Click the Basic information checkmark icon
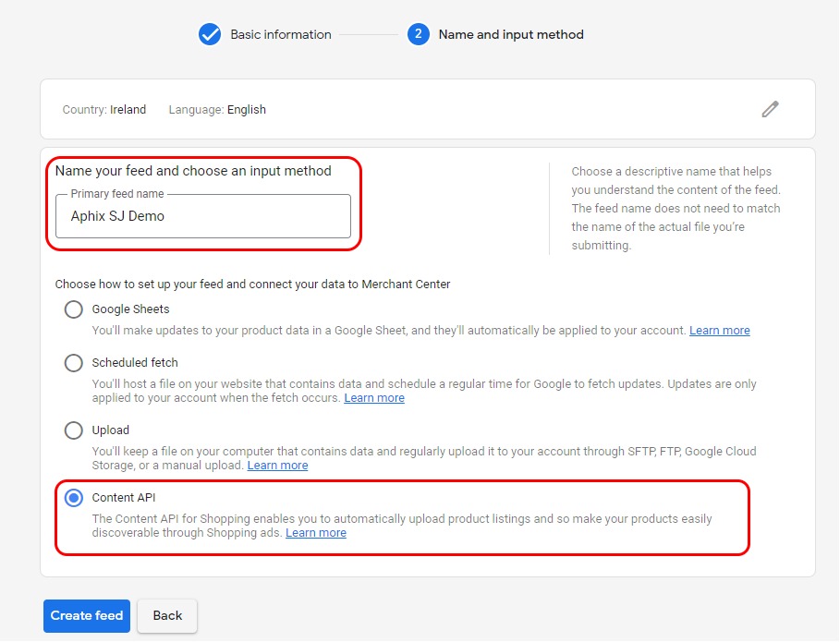840x642 pixels. click(x=210, y=34)
